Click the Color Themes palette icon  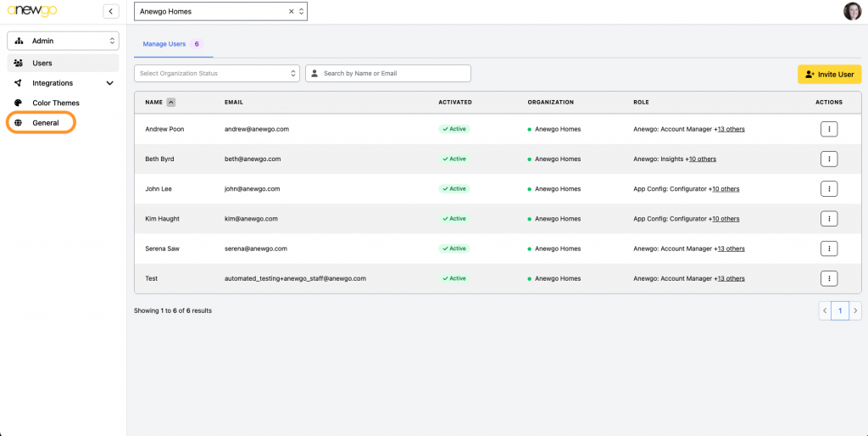[x=19, y=103]
